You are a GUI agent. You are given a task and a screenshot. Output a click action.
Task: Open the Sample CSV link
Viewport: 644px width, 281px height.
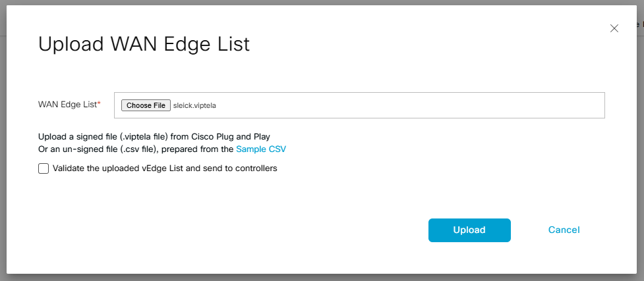point(261,149)
